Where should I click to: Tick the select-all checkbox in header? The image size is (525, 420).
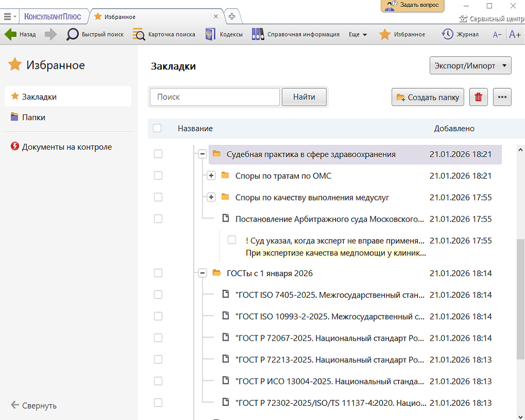tap(157, 128)
